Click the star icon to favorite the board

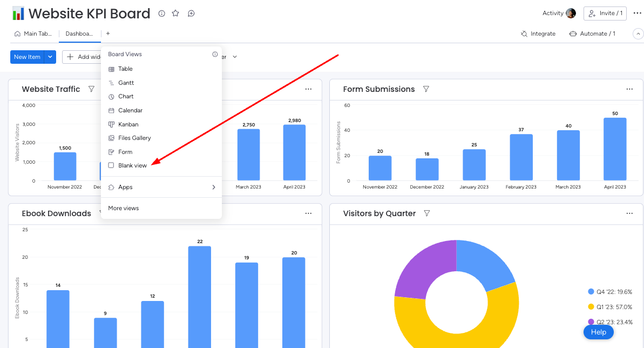click(x=175, y=13)
